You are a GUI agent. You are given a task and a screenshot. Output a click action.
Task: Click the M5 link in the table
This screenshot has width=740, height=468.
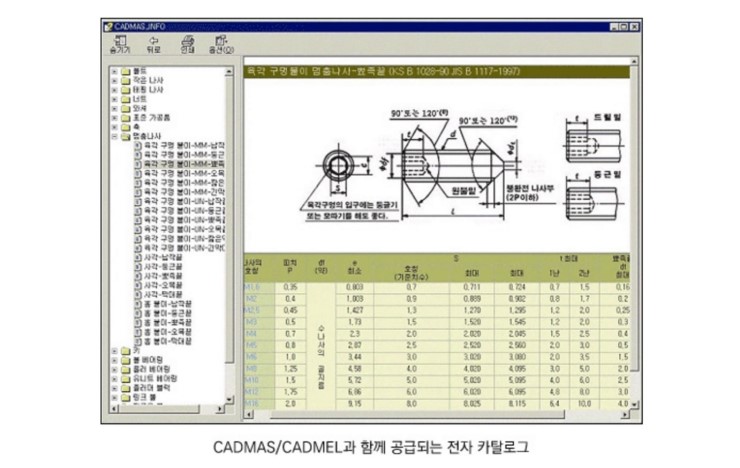tap(252, 345)
